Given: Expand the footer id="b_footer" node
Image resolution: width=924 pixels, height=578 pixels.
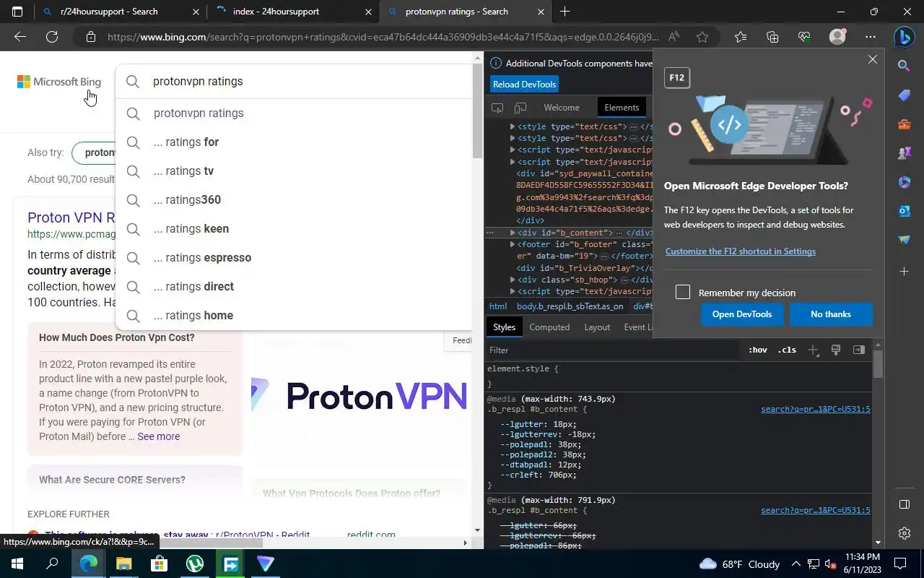Looking at the screenshot, I should coord(513,244).
